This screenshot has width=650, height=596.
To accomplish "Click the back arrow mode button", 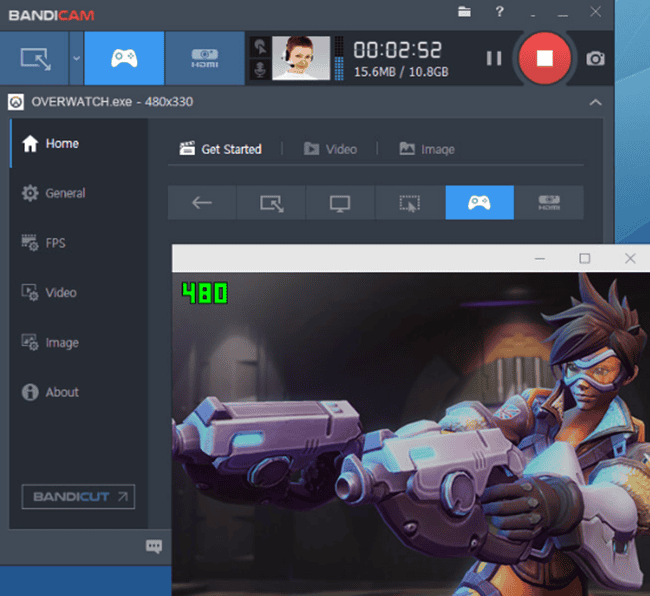I will 202,203.
